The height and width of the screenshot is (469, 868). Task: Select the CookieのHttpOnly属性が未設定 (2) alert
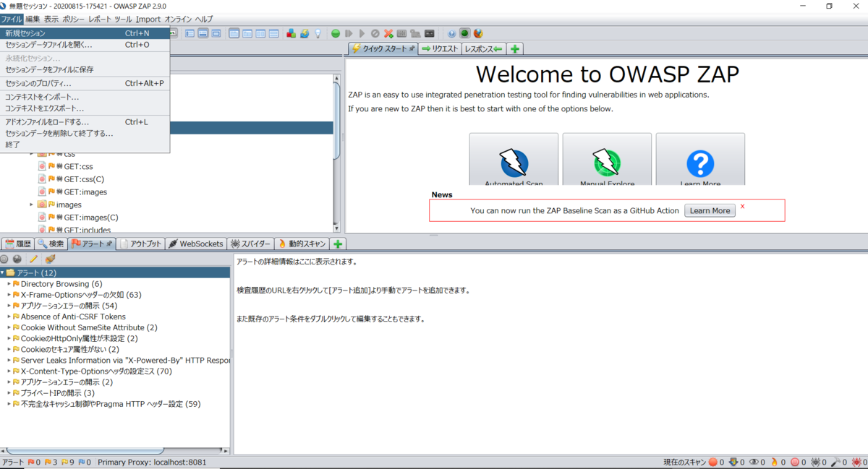tap(79, 338)
